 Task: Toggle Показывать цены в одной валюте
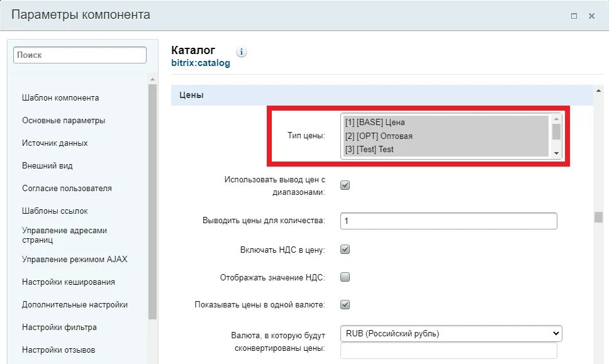click(345, 305)
